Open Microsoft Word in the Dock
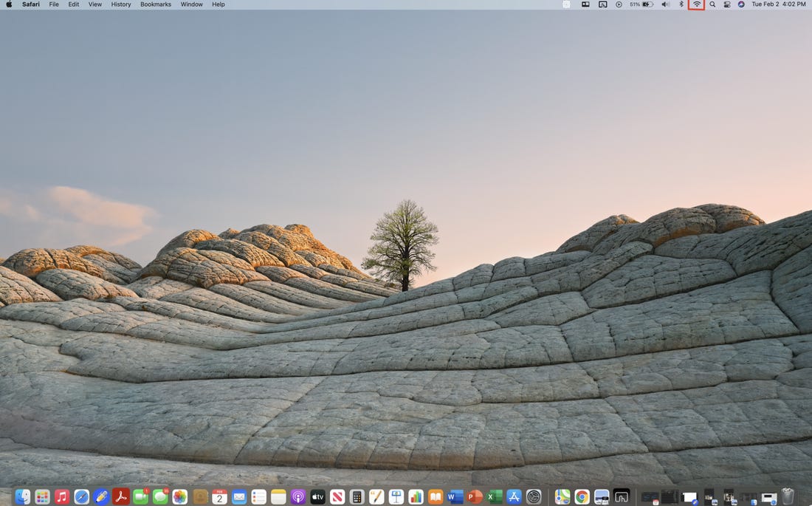This screenshot has height=506, width=812. click(455, 496)
